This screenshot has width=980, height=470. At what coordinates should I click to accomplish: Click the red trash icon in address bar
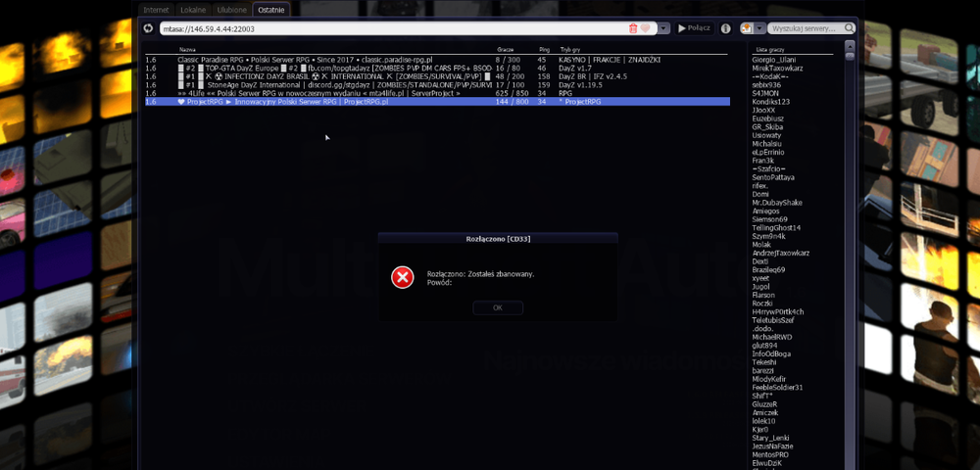coord(633,28)
